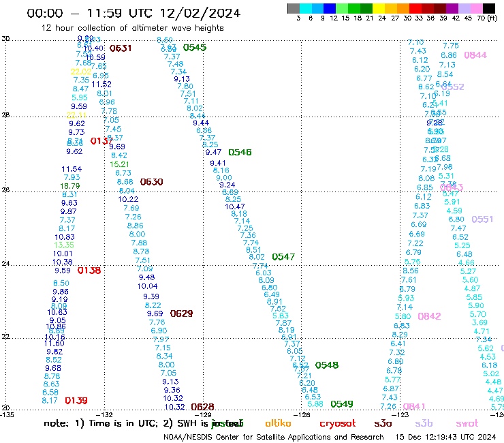Click the wave height value '10.83'

coord(65,237)
